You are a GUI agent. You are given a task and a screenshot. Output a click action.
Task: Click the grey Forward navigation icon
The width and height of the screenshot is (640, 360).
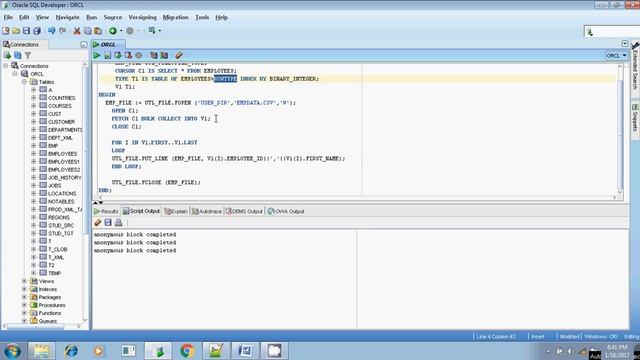130,31
